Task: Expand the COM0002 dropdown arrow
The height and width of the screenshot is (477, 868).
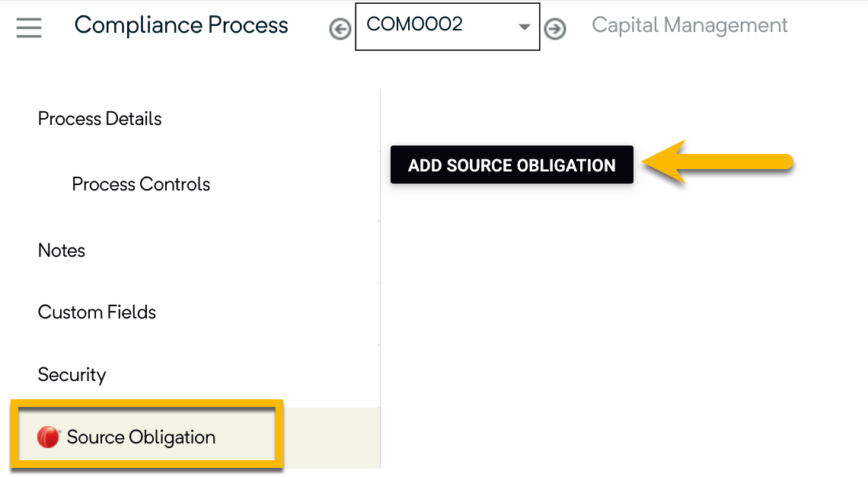Action: (x=524, y=27)
